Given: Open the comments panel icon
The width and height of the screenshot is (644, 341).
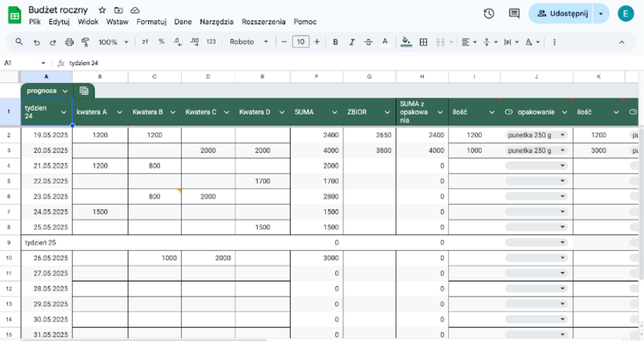Looking at the screenshot, I should 514,13.
